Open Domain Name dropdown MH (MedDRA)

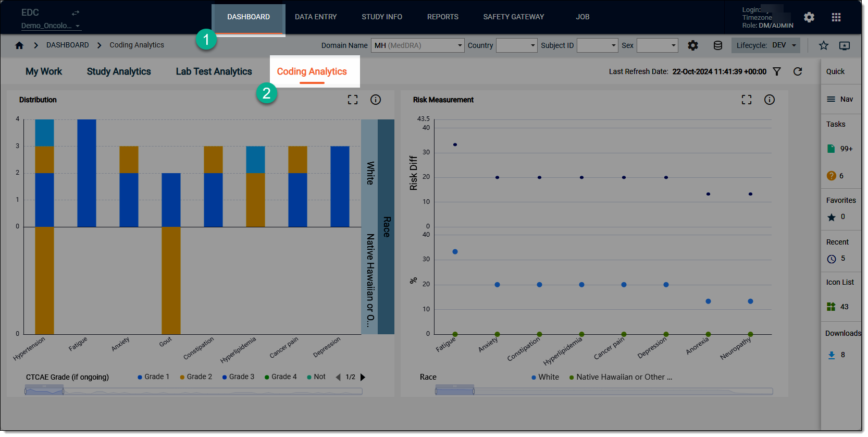(417, 45)
